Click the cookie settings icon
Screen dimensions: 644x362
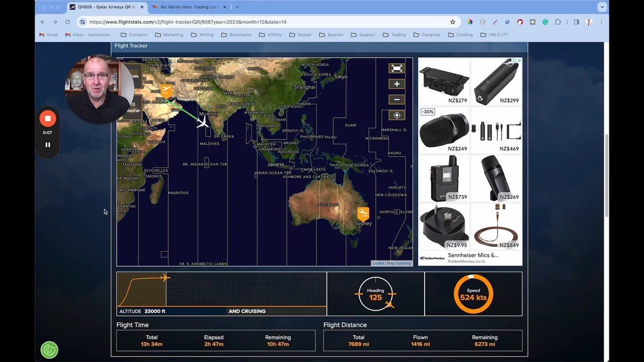[49, 349]
